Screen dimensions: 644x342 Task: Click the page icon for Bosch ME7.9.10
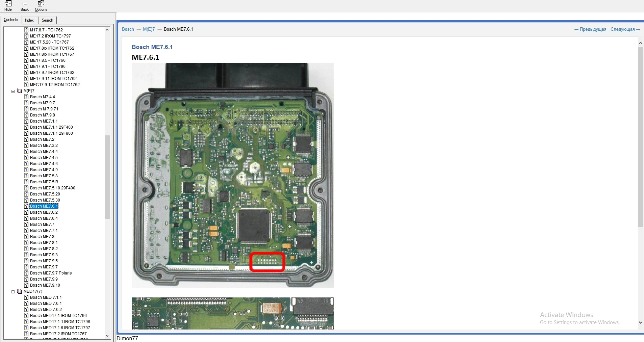26,285
